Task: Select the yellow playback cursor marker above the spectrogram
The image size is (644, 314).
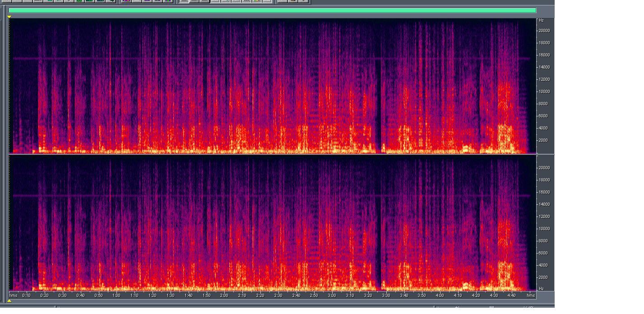Action: point(9,17)
